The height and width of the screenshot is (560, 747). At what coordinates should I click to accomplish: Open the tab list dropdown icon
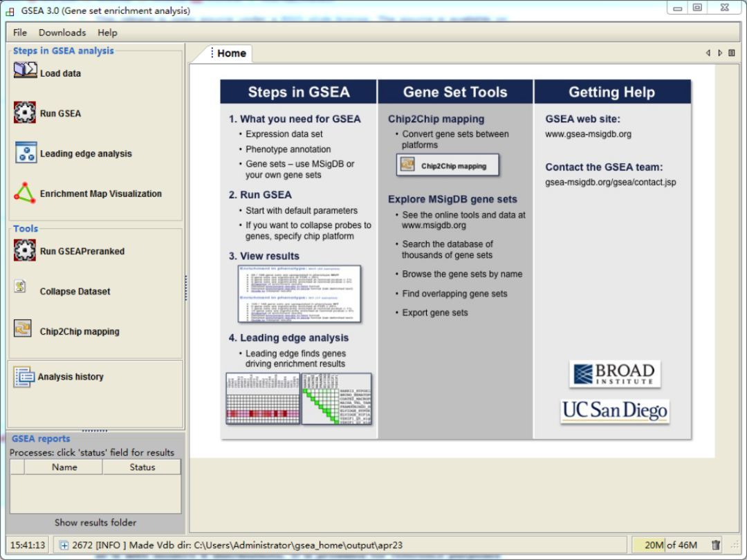[x=732, y=53]
